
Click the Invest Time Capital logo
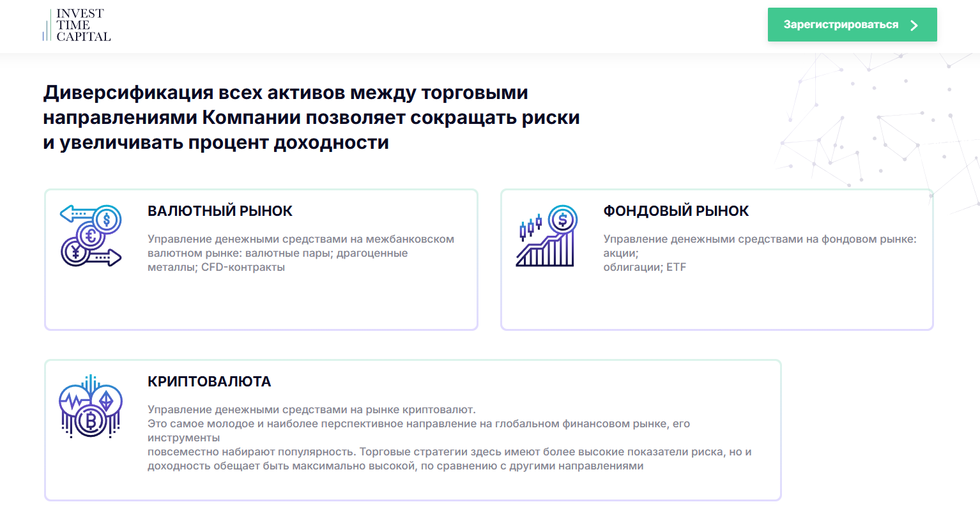[x=77, y=25]
